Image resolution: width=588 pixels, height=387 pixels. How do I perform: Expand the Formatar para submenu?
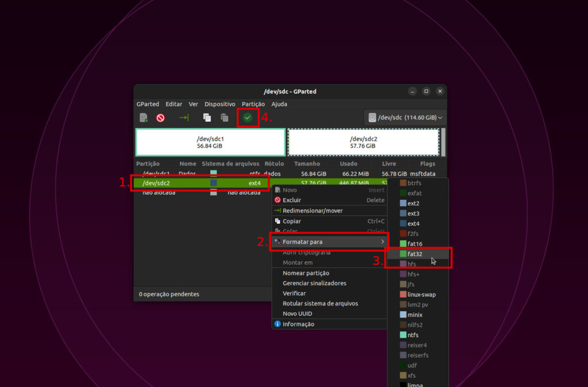coord(330,242)
